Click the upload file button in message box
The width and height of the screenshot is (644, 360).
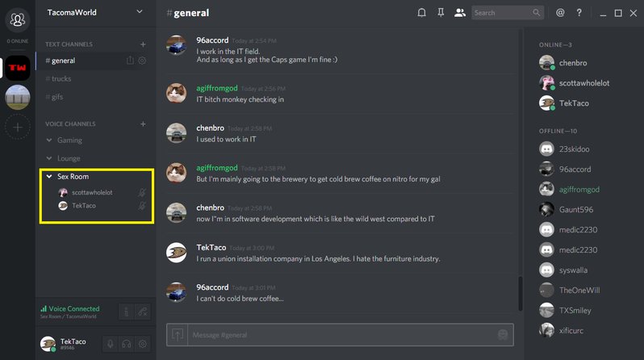pyautogui.click(x=178, y=335)
